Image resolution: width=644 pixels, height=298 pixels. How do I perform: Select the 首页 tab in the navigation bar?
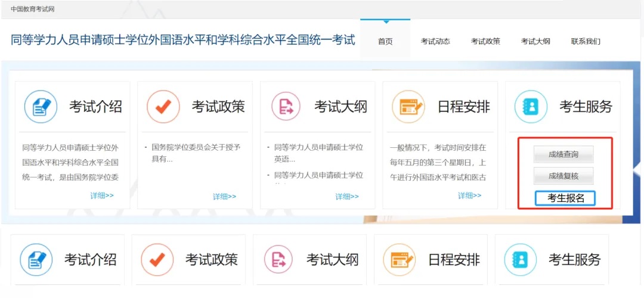coord(385,41)
